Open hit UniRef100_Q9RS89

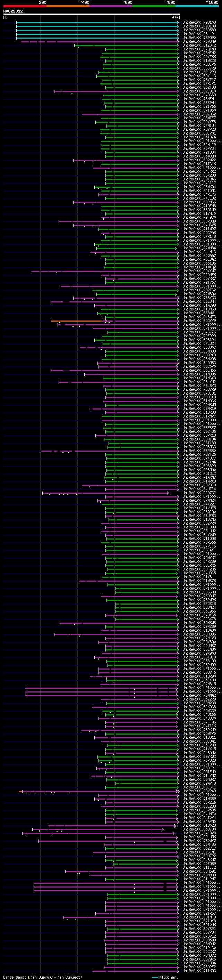click(x=199, y=626)
